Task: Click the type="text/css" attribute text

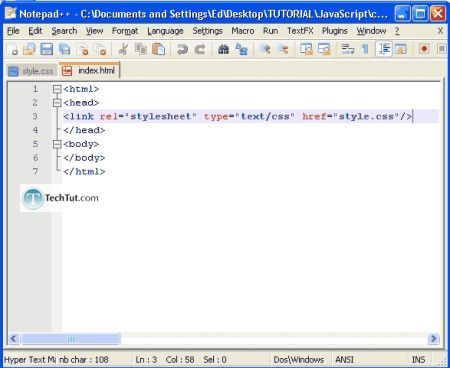Action: click(x=249, y=116)
